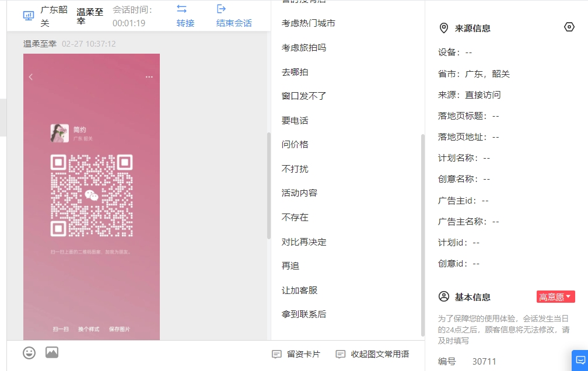Select quick phrase 考虑热门城市
This screenshot has width=588, height=371.
pyautogui.click(x=308, y=23)
